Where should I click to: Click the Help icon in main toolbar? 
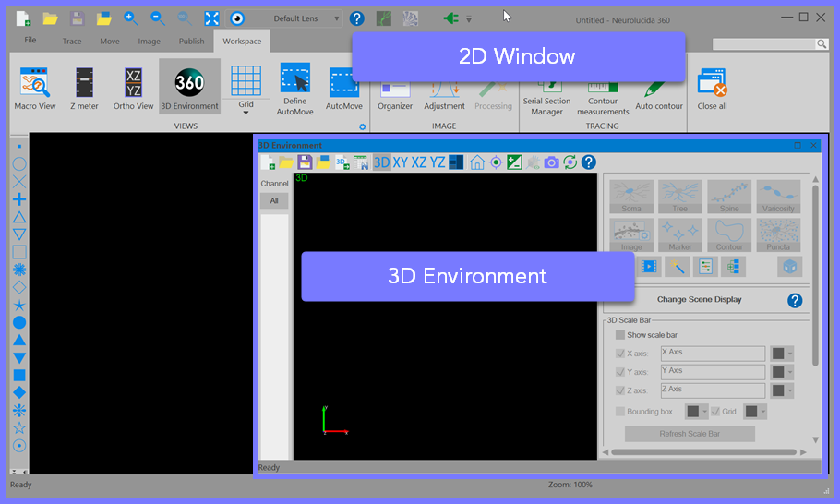[357, 18]
